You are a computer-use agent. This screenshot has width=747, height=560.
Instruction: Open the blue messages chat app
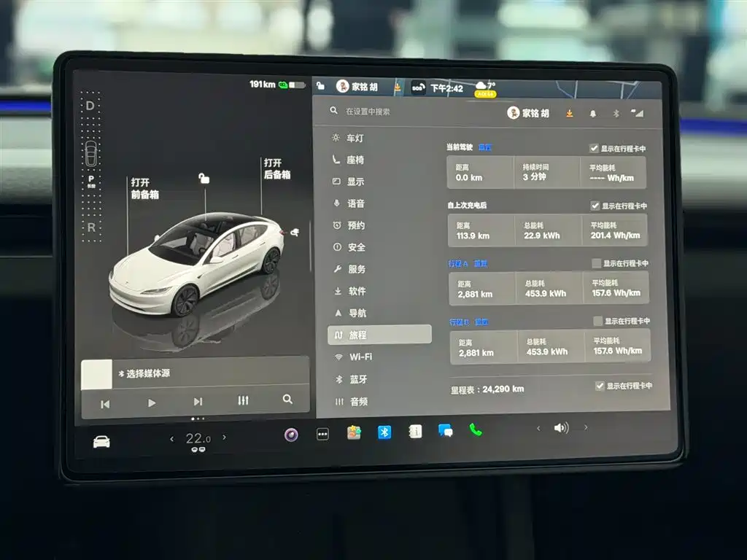click(445, 430)
